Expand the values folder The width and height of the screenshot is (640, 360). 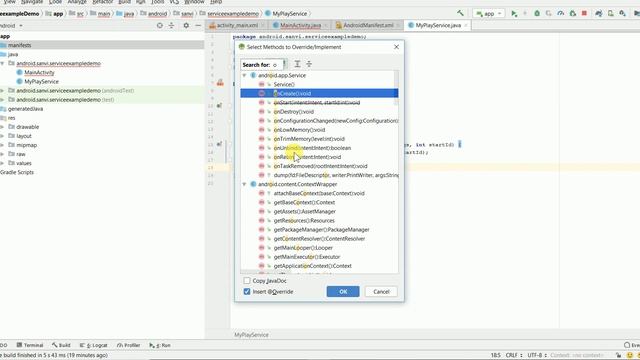point(2,163)
